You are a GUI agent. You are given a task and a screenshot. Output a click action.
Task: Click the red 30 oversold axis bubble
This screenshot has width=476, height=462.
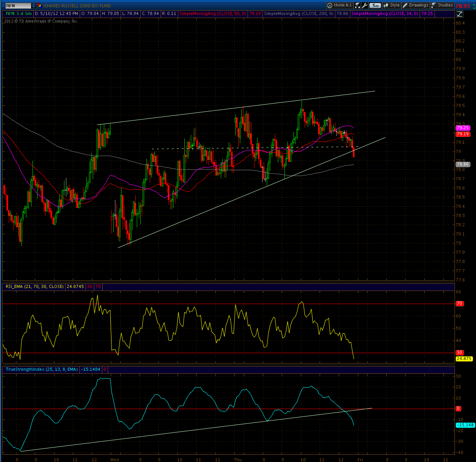point(460,353)
